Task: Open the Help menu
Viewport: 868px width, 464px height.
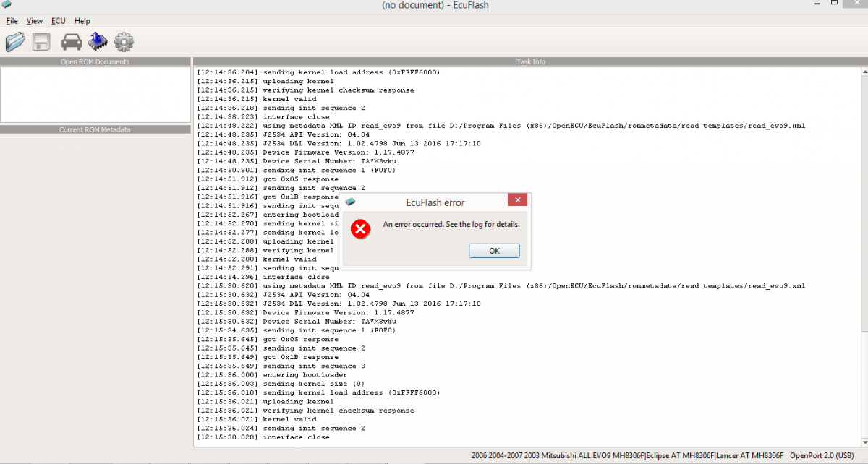Action: [x=82, y=21]
